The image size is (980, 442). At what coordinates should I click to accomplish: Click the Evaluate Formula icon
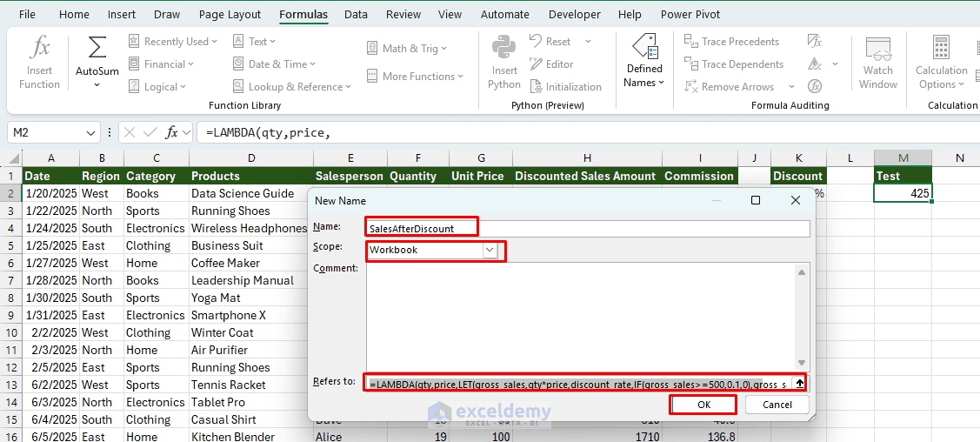[815, 87]
